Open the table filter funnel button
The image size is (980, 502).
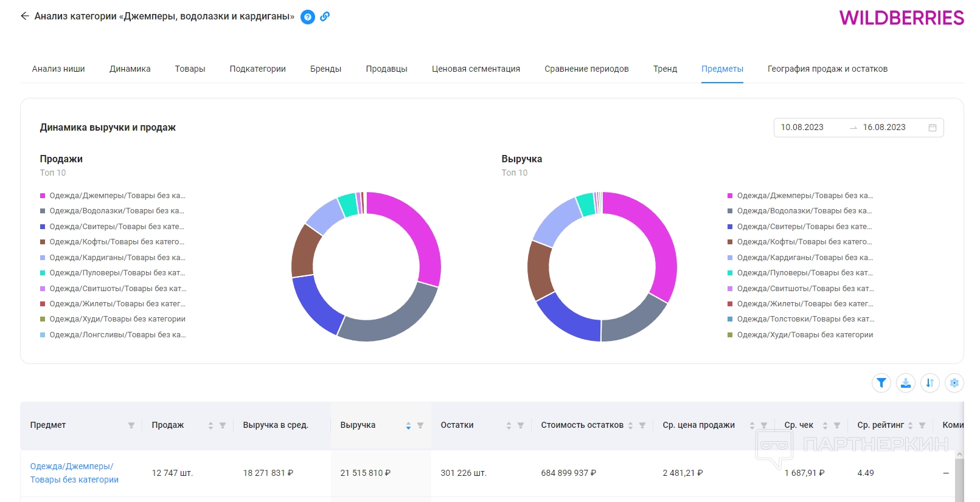tap(881, 383)
